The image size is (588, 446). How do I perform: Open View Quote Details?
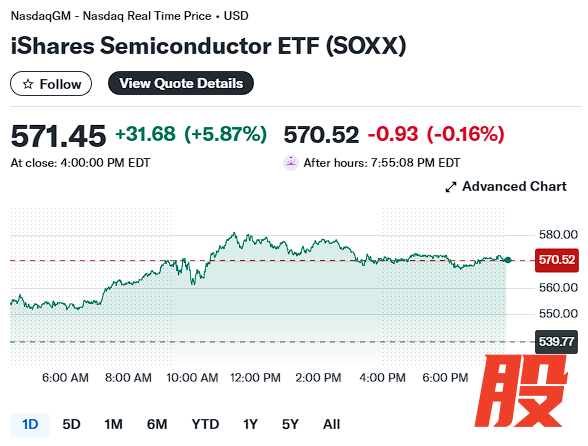[x=181, y=83]
